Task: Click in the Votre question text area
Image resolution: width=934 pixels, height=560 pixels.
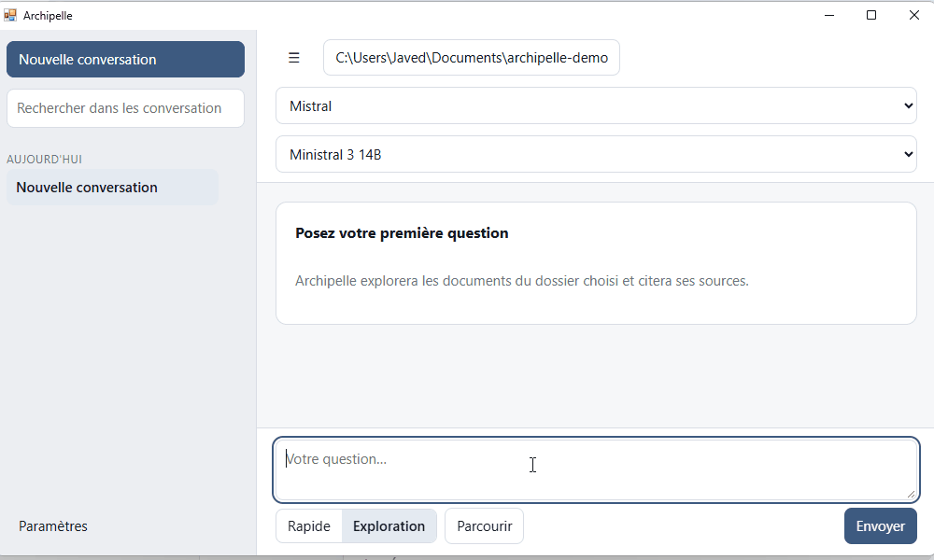Action: click(596, 470)
